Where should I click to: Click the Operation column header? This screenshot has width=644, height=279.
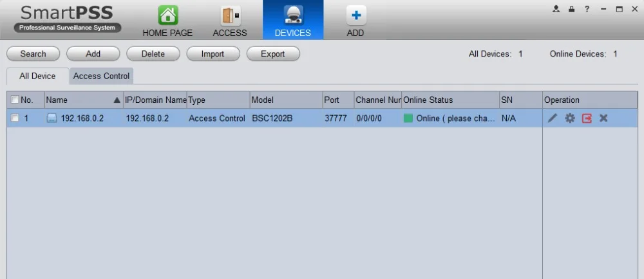click(590, 100)
